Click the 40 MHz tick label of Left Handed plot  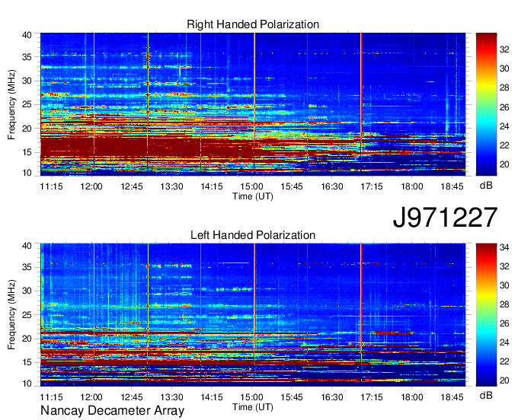coord(27,246)
